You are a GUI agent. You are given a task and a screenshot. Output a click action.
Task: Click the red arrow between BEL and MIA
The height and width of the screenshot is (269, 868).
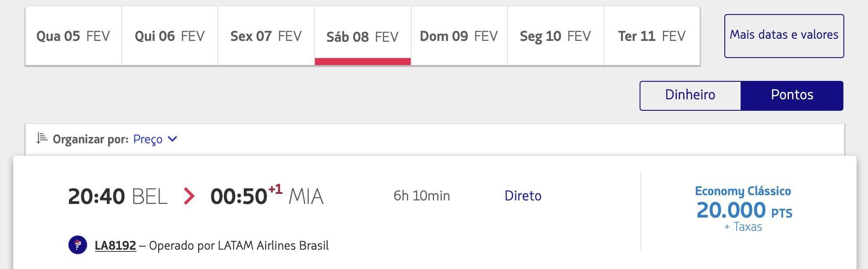point(189,196)
